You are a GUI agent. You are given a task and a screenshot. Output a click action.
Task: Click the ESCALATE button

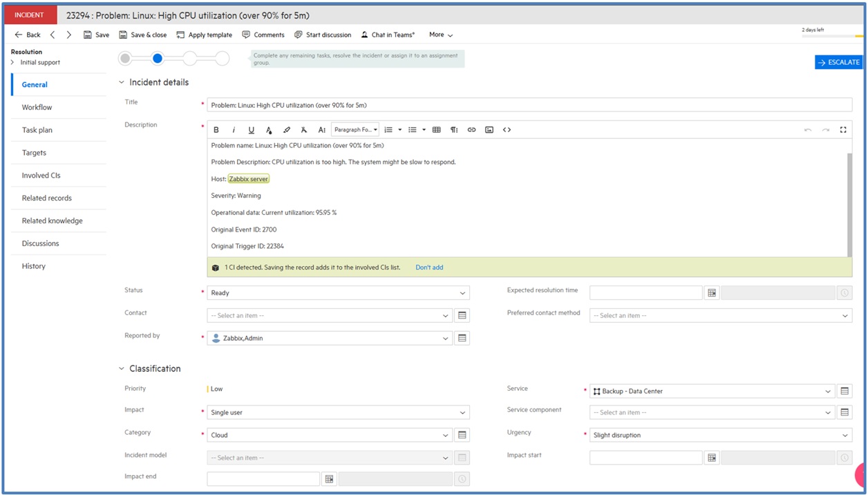click(x=838, y=62)
